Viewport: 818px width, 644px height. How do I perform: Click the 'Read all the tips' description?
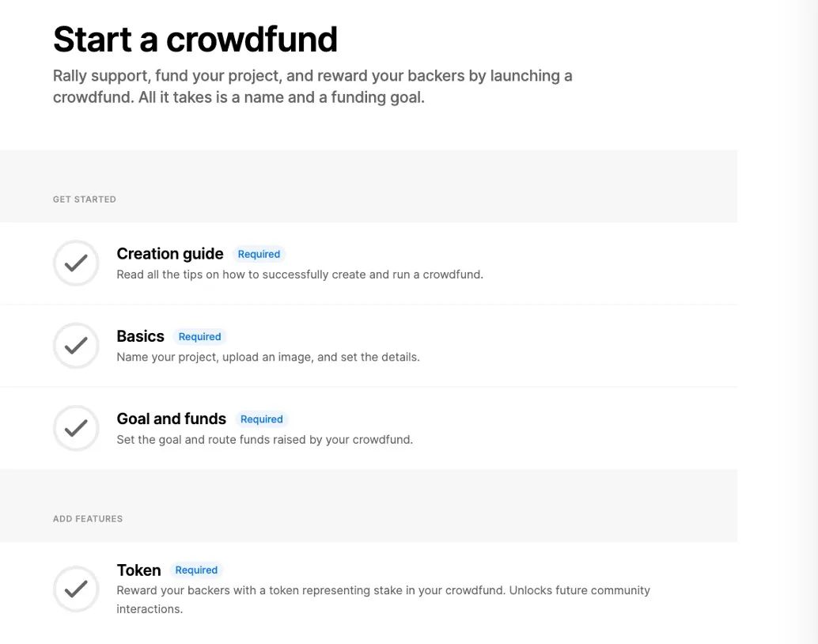point(299,275)
